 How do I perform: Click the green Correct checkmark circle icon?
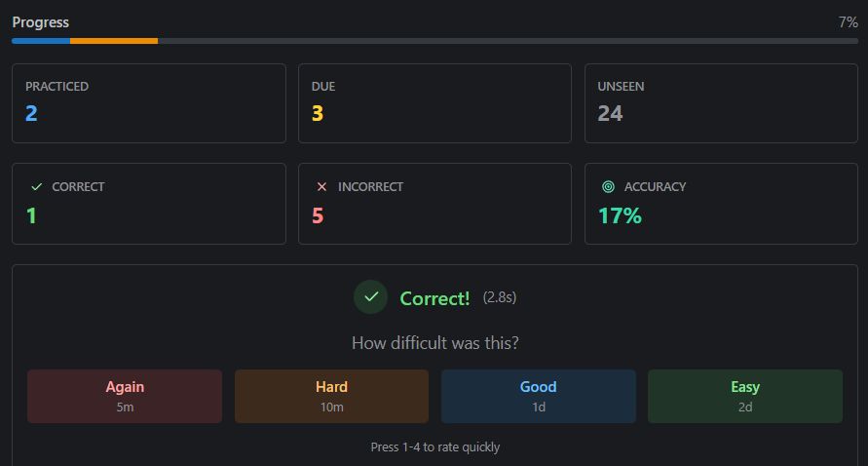coord(370,297)
